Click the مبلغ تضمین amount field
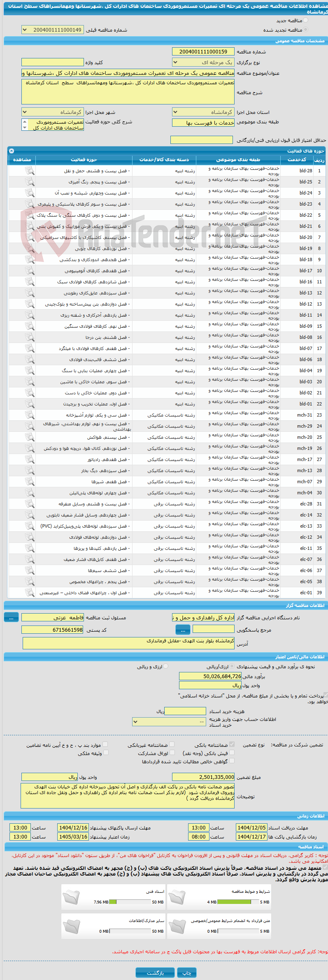Screen dimensions: 328x980 click(x=203, y=777)
